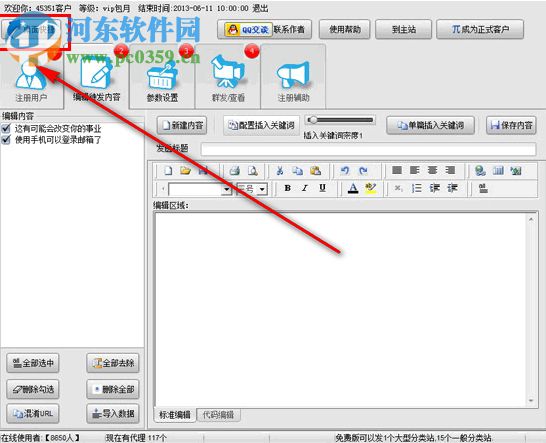Switch to 编辑待发内容 tab
This screenshot has width=546, height=443.
click(x=96, y=77)
